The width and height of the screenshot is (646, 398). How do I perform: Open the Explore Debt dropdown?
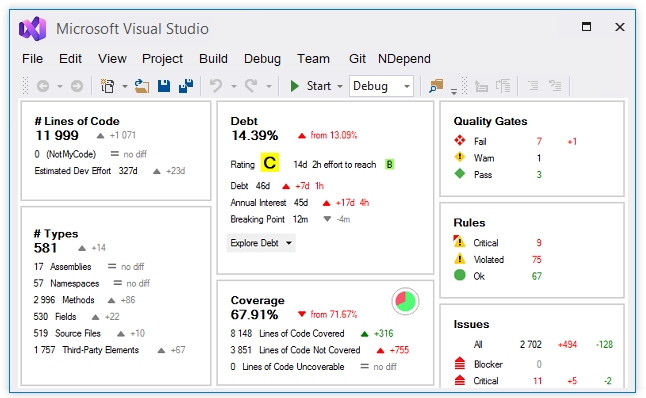[x=261, y=243]
